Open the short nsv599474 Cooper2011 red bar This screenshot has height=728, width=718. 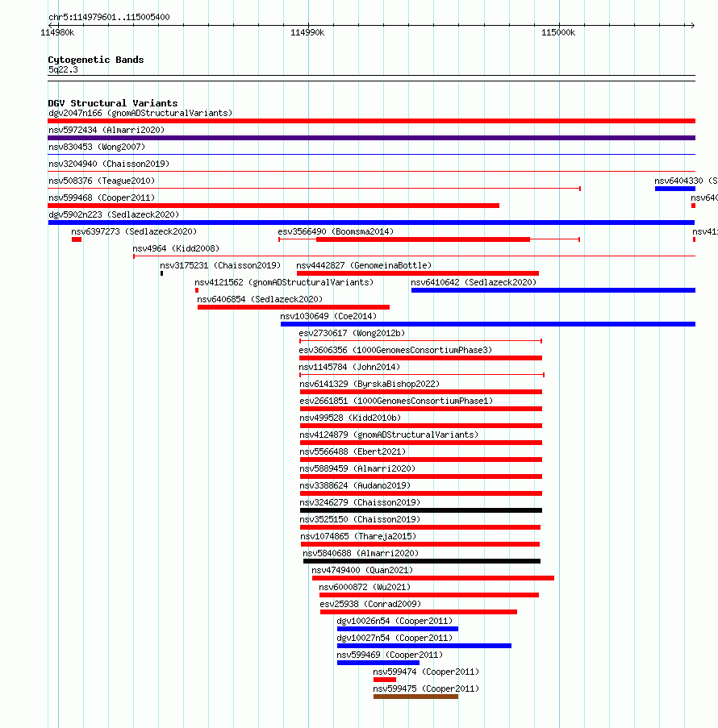pos(385,680)
